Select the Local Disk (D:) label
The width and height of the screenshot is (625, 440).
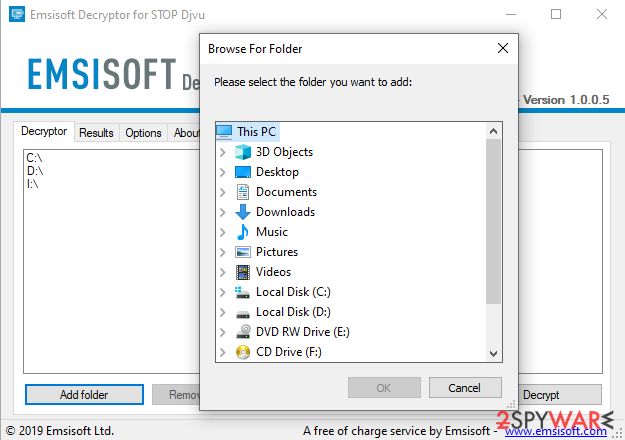click(293, 312)
